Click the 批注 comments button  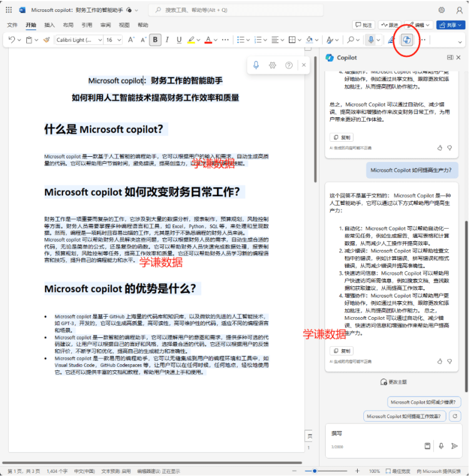pos(363,25)
